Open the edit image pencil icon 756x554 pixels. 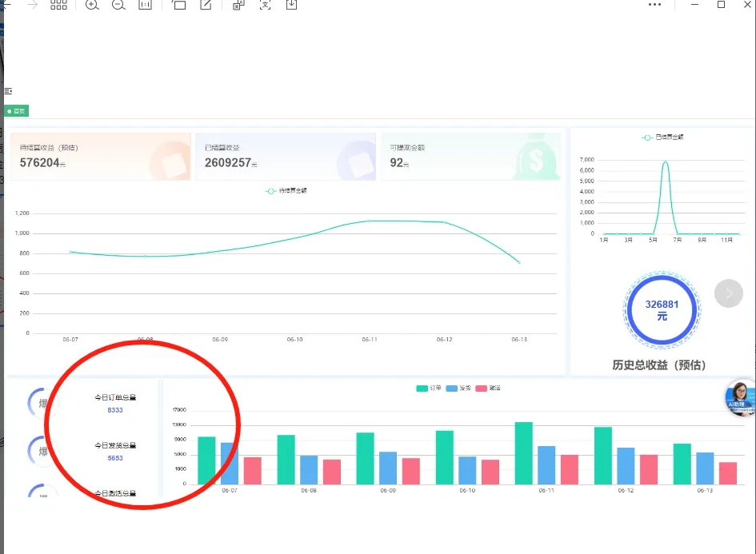206,5
